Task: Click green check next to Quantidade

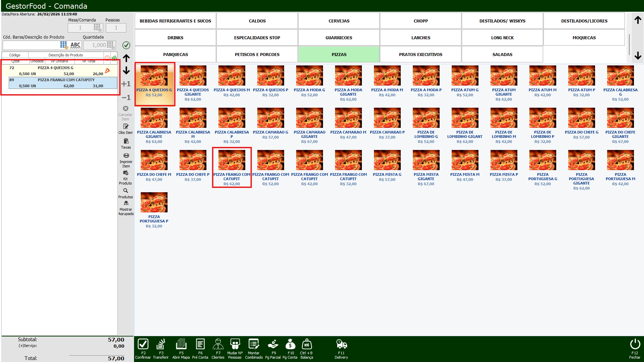Action: 126,45
